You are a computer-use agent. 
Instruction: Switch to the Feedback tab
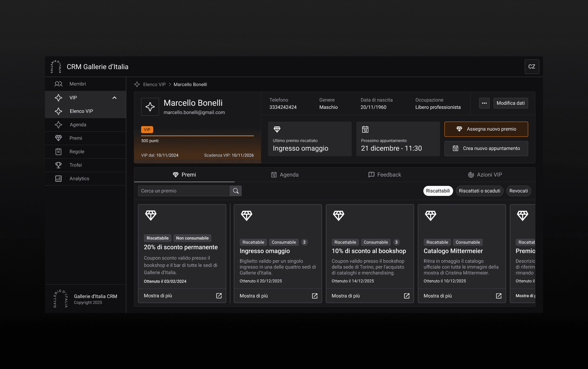point(385,175)
